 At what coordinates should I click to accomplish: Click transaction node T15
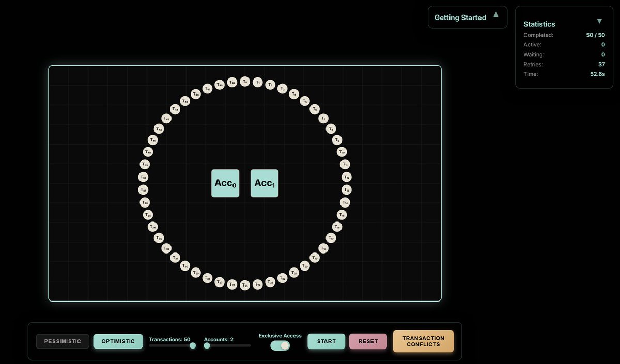[342, 215]
